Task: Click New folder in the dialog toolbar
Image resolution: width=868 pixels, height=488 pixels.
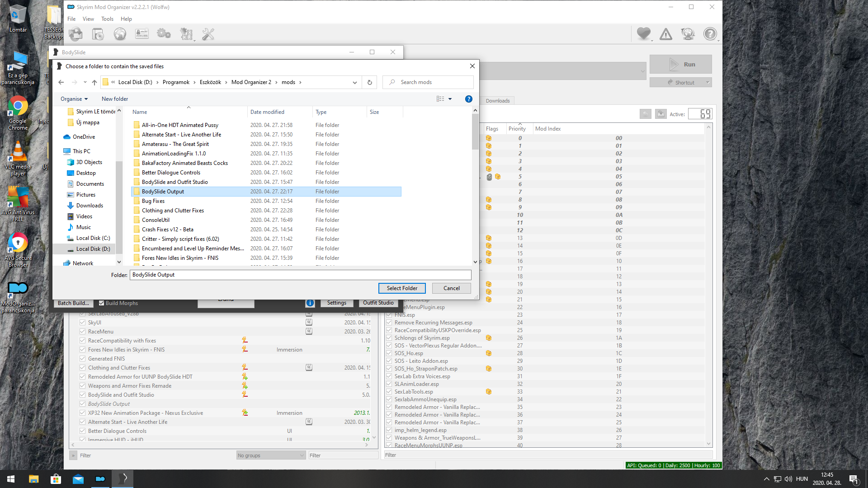Action: (x=115, y=99)
